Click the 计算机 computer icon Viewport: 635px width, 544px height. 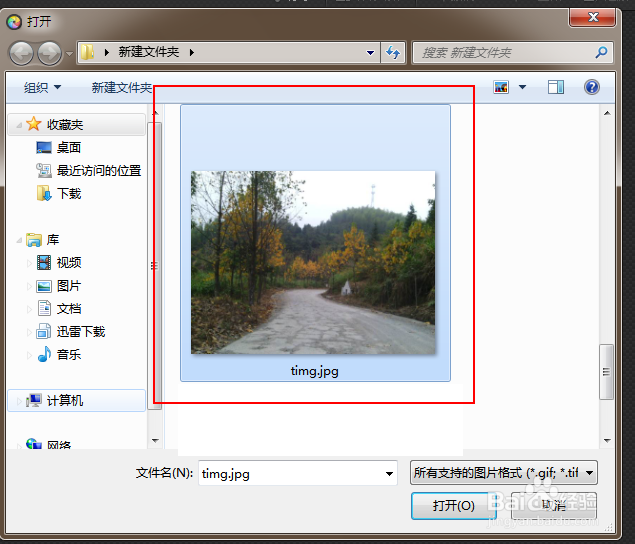(34, 400)
